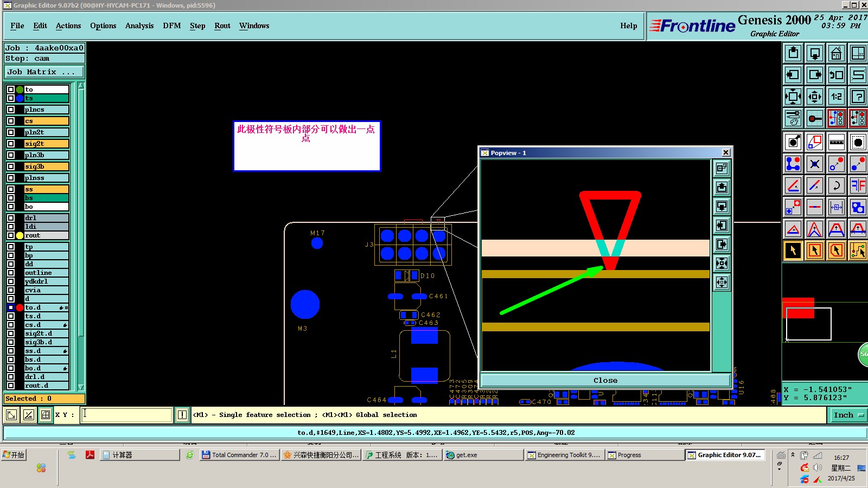
Task: Click the pan down arrow icon
Action: coord(815,53)
